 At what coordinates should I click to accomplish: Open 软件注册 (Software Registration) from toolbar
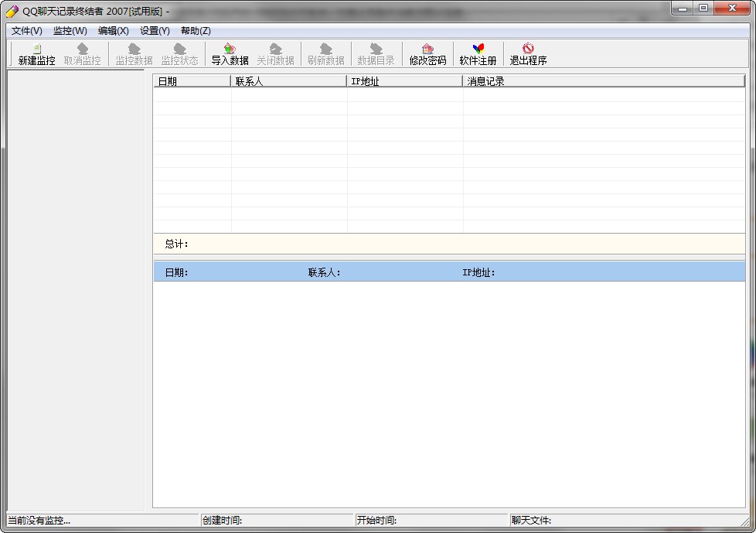(x=477, y=53)
